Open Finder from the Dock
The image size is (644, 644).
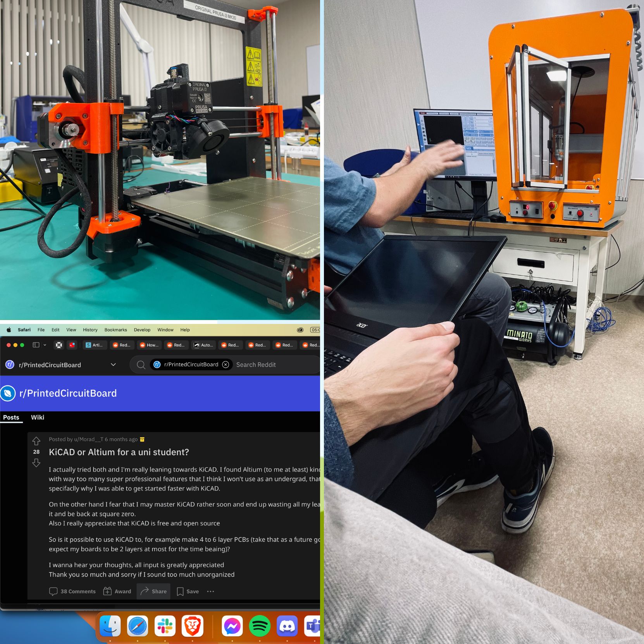[x=110, y=626]
